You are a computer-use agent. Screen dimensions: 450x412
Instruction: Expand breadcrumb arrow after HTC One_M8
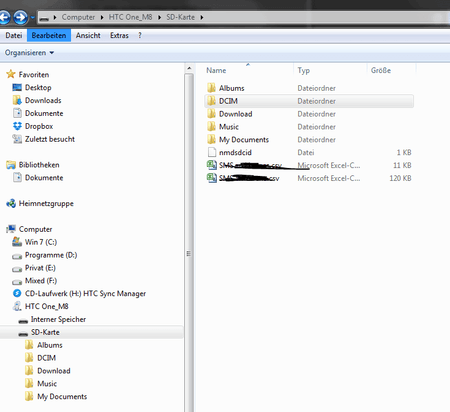[x=159, y=17]
